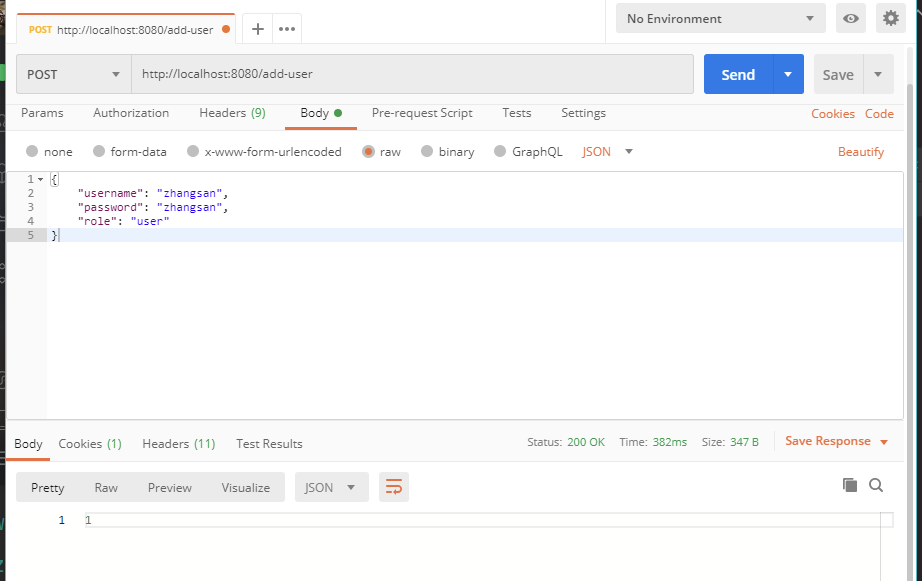Open the No Environment dropdown
This screenshot has width=922, height=581.
(721, 18)
